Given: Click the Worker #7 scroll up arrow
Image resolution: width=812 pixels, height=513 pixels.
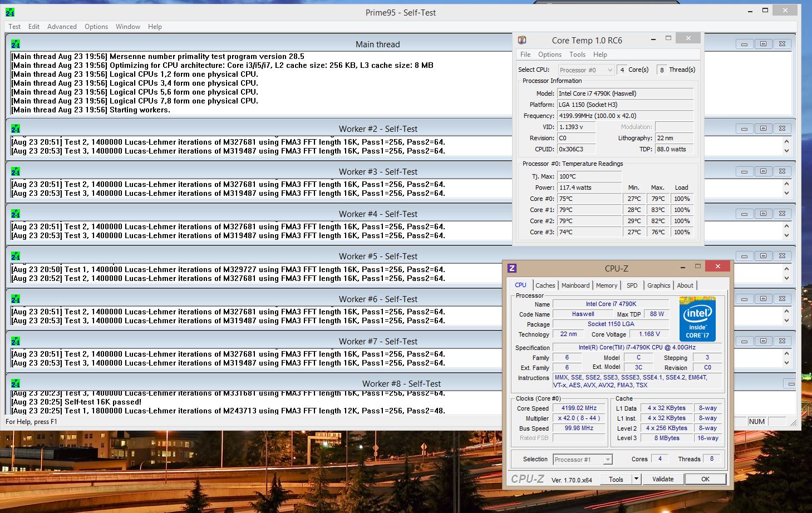Looking at the screenshot, I should click(786, 353).
